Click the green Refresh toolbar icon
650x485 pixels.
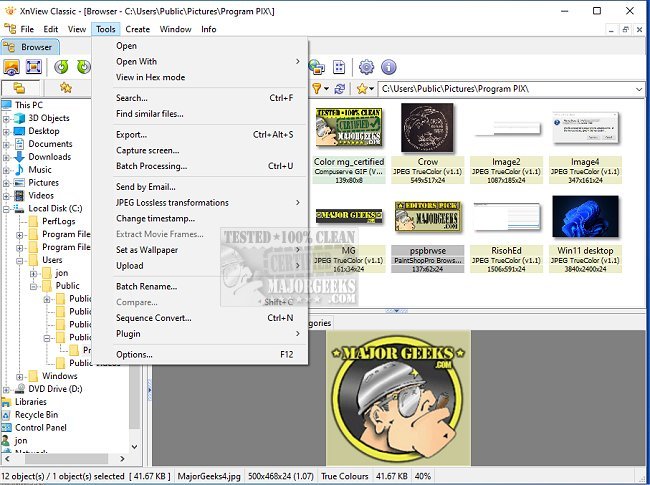coord(61,67)
